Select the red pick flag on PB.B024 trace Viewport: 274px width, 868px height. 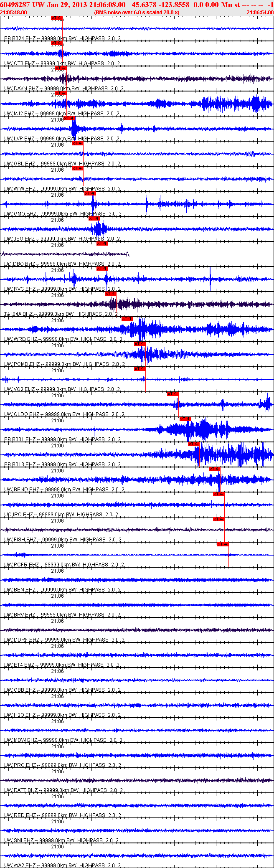[x=56, y=18]
